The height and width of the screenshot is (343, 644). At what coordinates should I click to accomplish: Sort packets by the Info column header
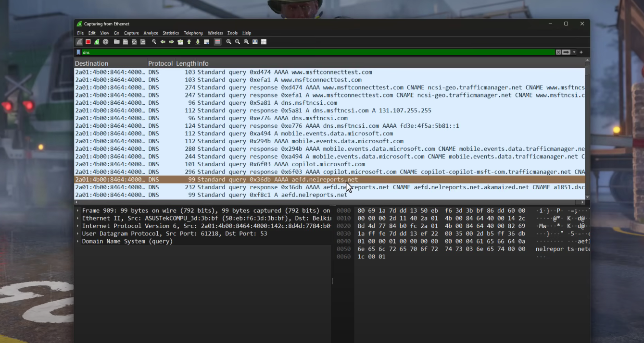coord(391,63)
